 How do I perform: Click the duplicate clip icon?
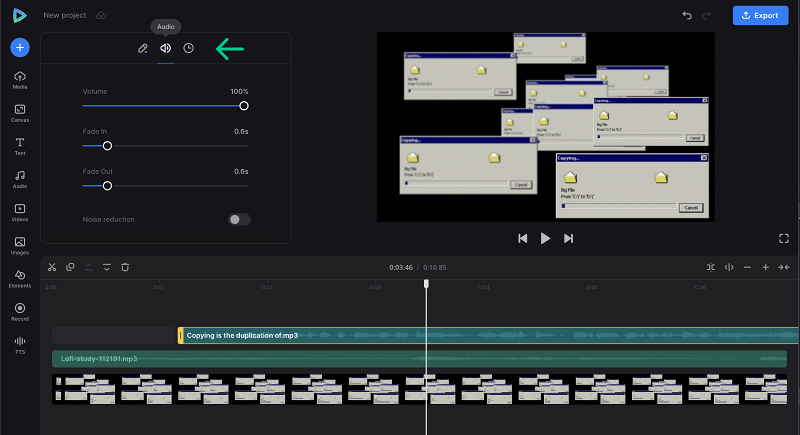point(70,267)
